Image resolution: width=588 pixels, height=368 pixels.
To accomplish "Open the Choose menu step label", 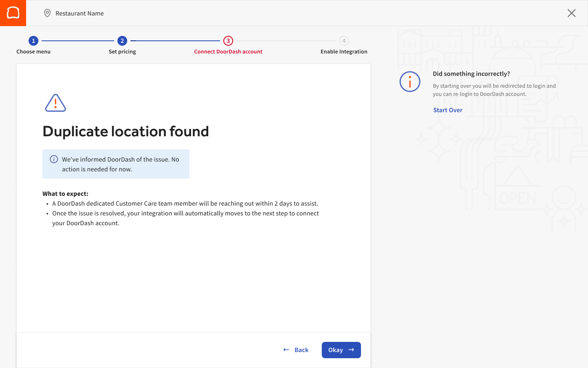I will (33, 52).
